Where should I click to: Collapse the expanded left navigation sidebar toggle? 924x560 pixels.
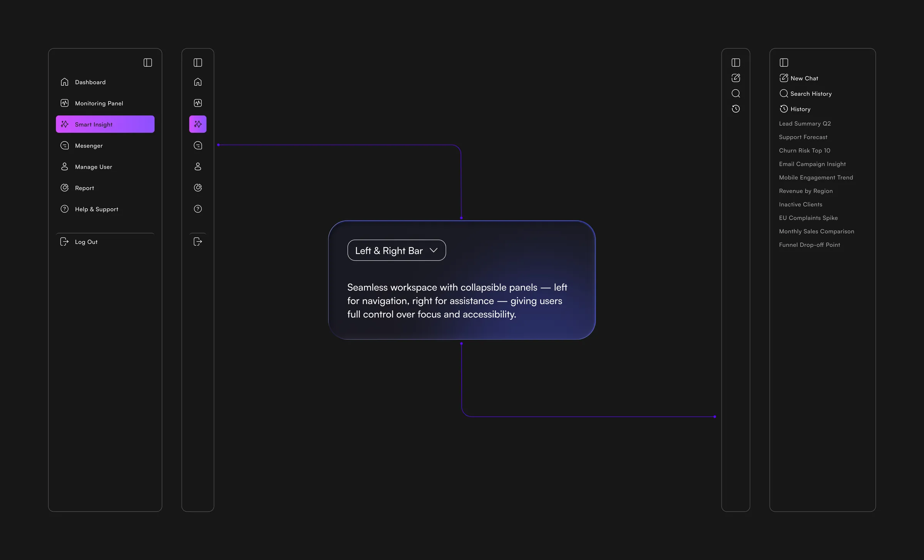[148, 62]
